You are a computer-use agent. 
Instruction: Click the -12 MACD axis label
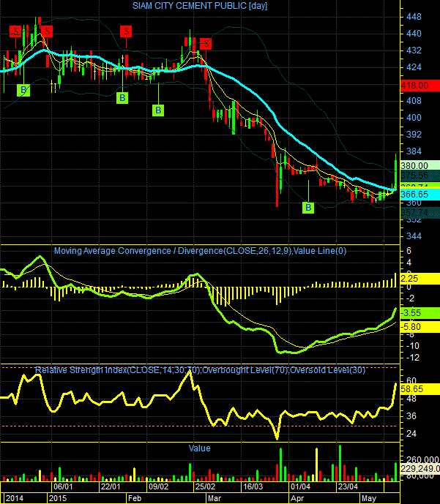(x=413, y=358)
